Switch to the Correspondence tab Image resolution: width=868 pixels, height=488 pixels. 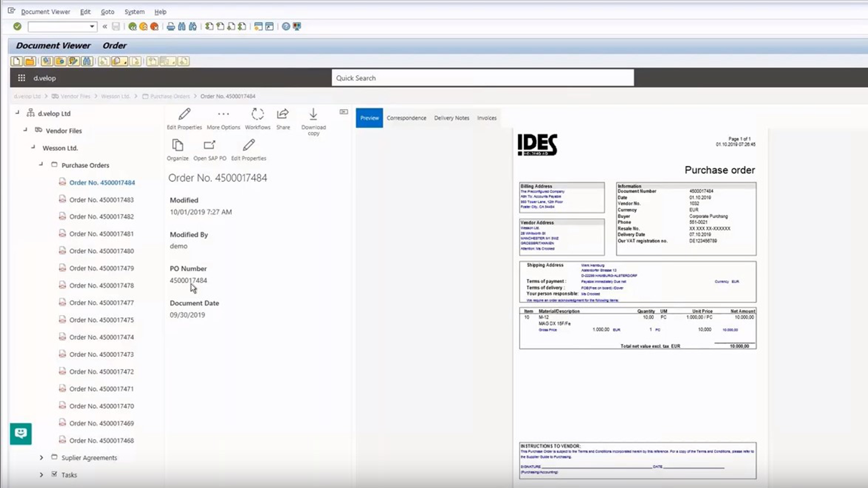coord(406,118)
